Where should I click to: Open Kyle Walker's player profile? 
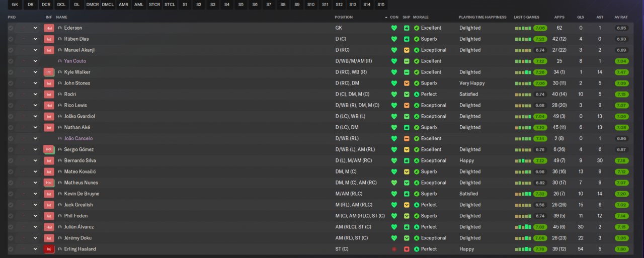tap(77, 72)
